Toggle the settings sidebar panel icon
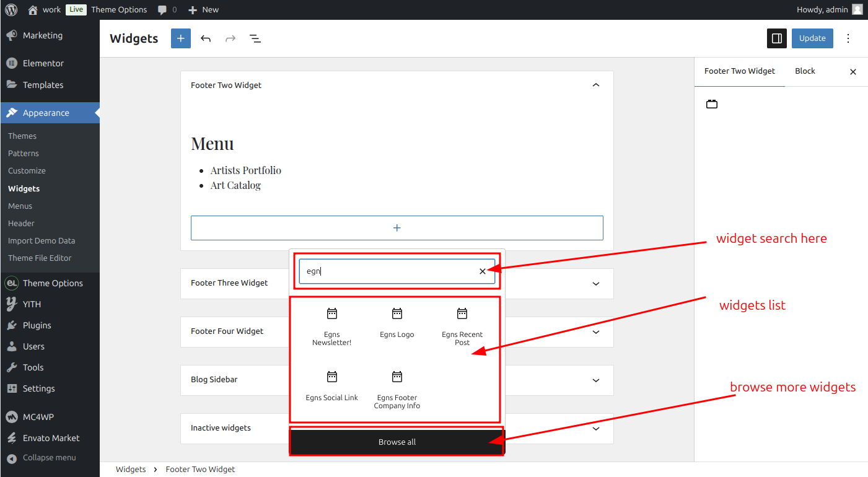The width and height of the screenshot is (868, 477). pyautogui.click(x=777, y=38)
